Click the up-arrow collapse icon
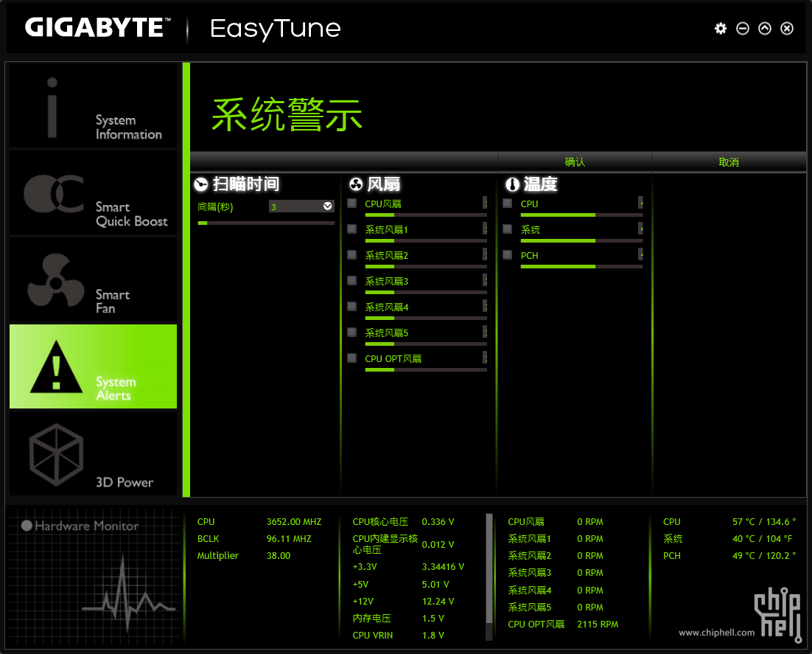Viewport: 812px width, 654px height. (x=765, y=29)
